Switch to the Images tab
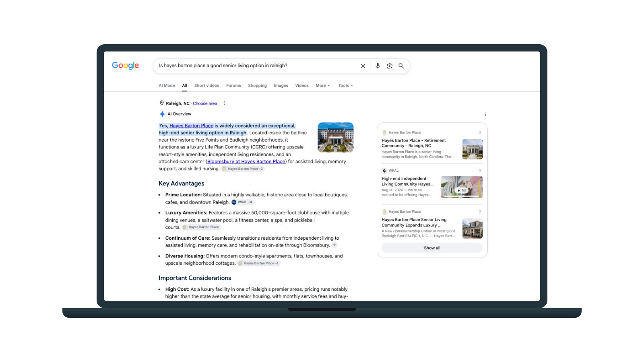The width and height of the screenshot is (644, 362). (281, 86)
